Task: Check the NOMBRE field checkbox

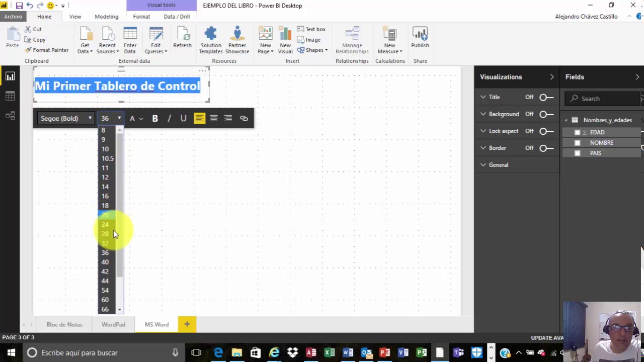Action: click(x=577, y=143)
